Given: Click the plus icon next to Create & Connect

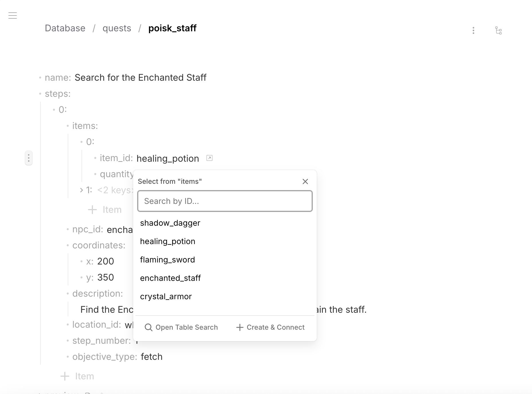Looking at the screenshot, I should click(x=240, y=327).
